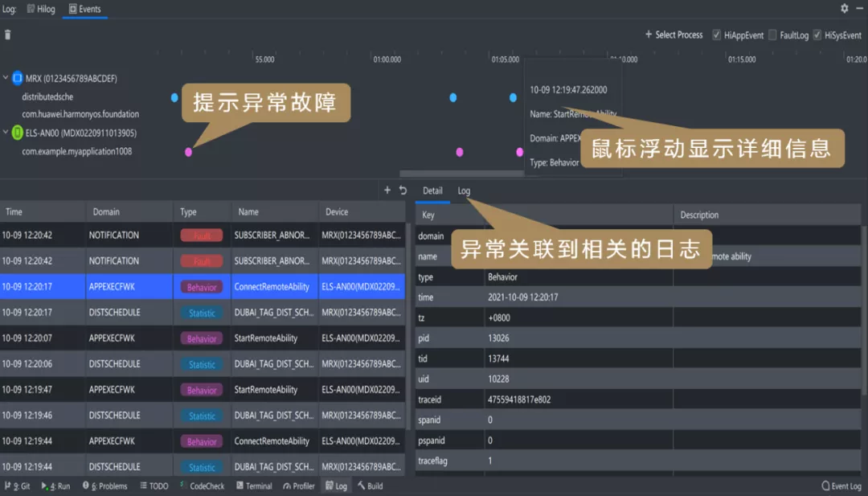Collapse the ELS-AN00 device tree node
The image size is (868, 496).
[6, 132]
